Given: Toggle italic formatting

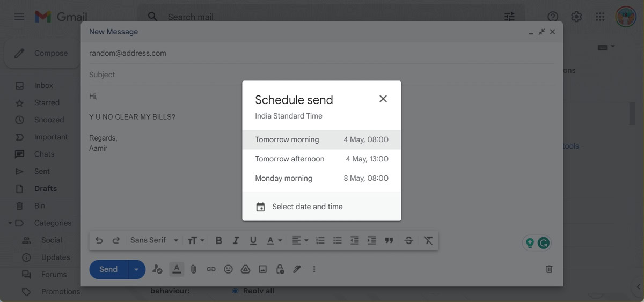Looking at the screenshot, I should pyautogui.click(x=236, y=240).
